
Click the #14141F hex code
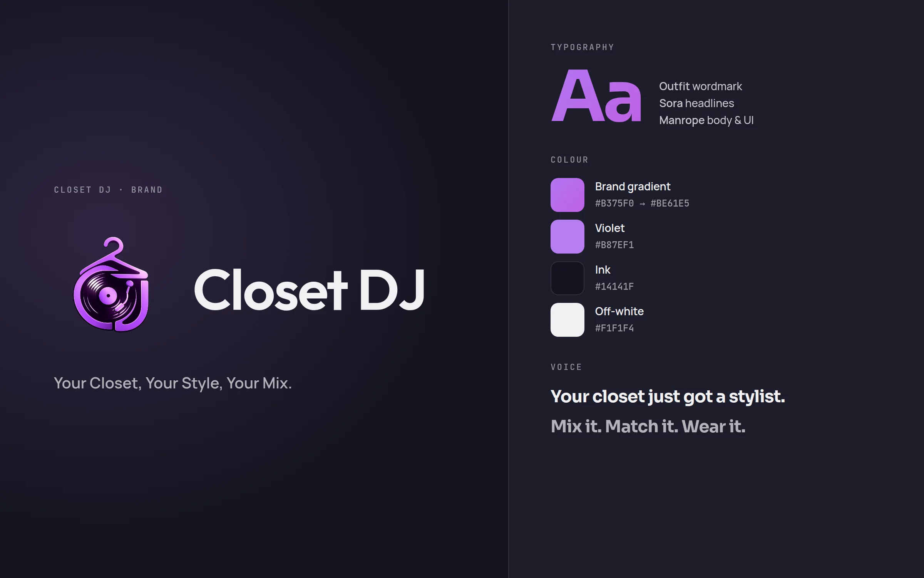tap(614, 287)
